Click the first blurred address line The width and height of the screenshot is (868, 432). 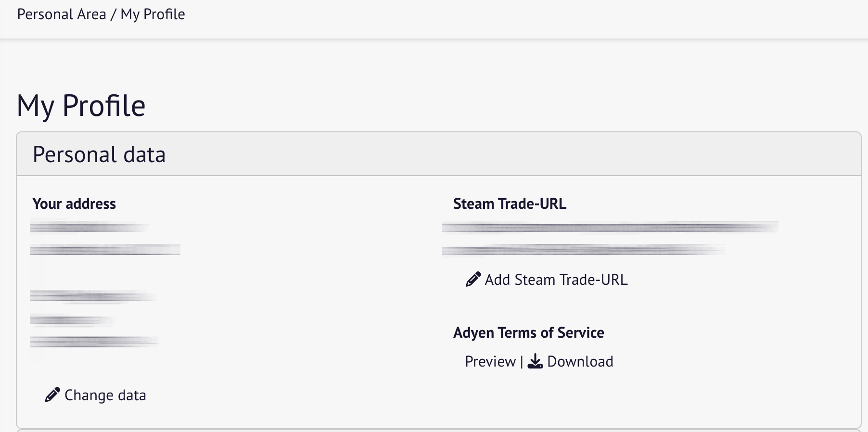(89, 227)
